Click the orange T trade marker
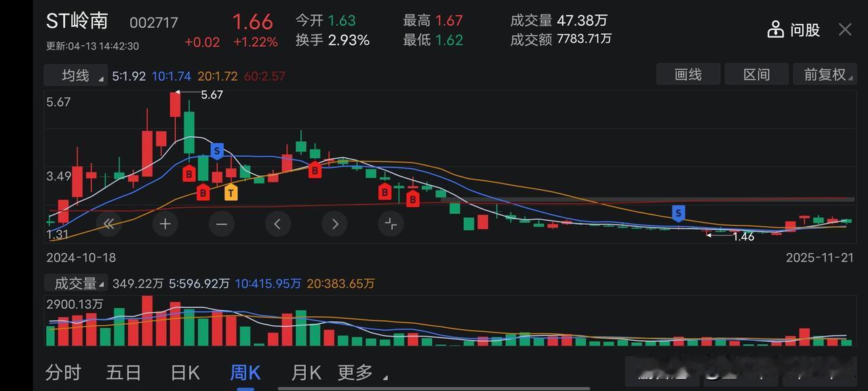This screenshot has width=868, height=391. (x=231, y=193)
